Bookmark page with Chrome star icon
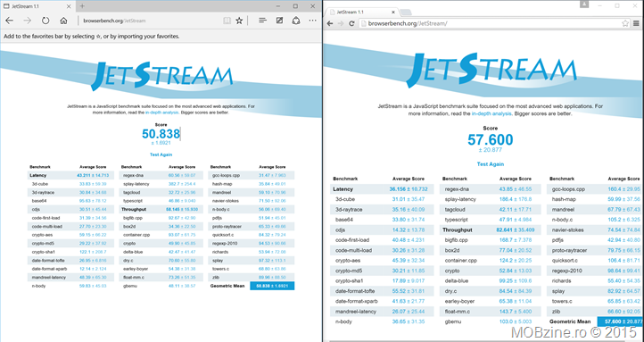Viewport: 644px width, 342px height. click(624, 23)
